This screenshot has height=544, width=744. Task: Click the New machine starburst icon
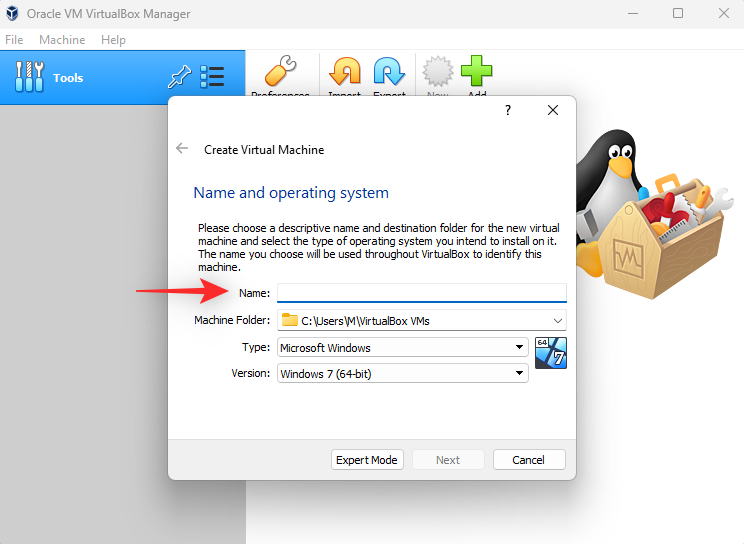tap(437, 71)
